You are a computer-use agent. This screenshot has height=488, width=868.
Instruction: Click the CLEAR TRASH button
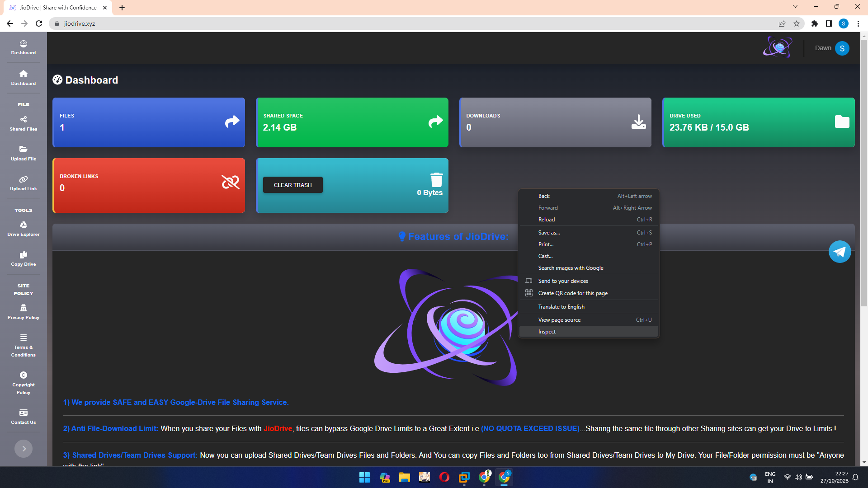tap(292, 185)
